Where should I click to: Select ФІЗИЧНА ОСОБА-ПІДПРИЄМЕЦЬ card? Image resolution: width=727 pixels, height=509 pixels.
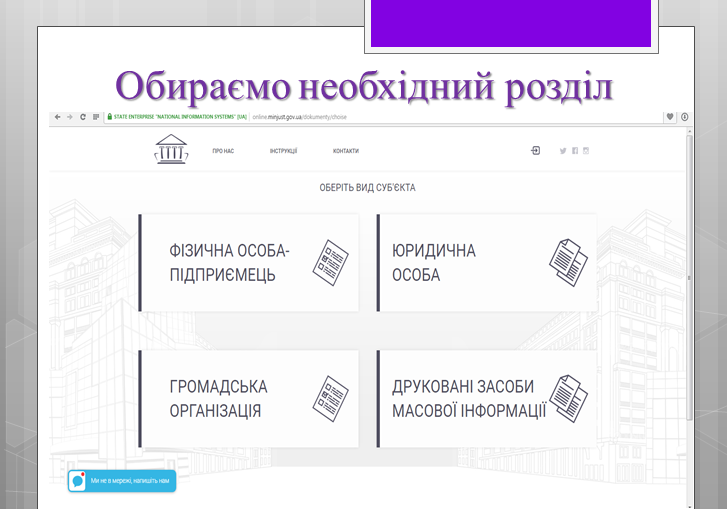pos(249,262)
